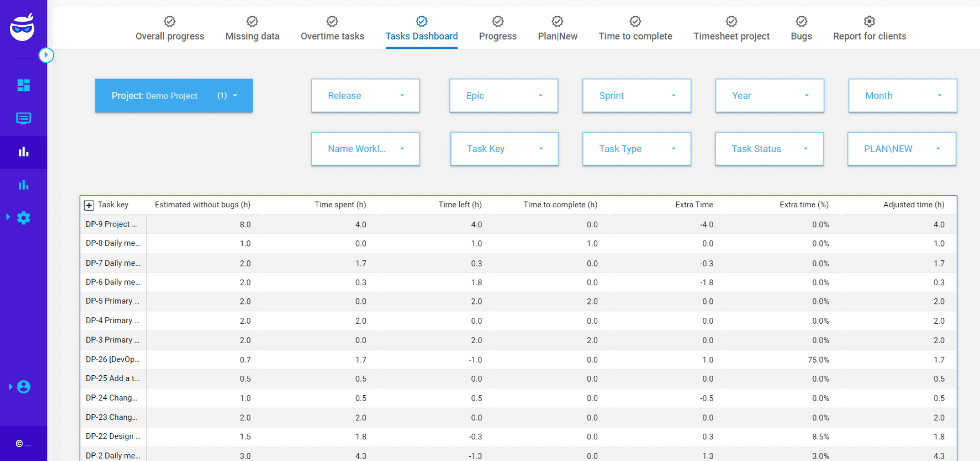Viewport: 980px width, 461px height.
Task: Click the circular play arrow on sidebar edge
Action: [x=46, y=56]
